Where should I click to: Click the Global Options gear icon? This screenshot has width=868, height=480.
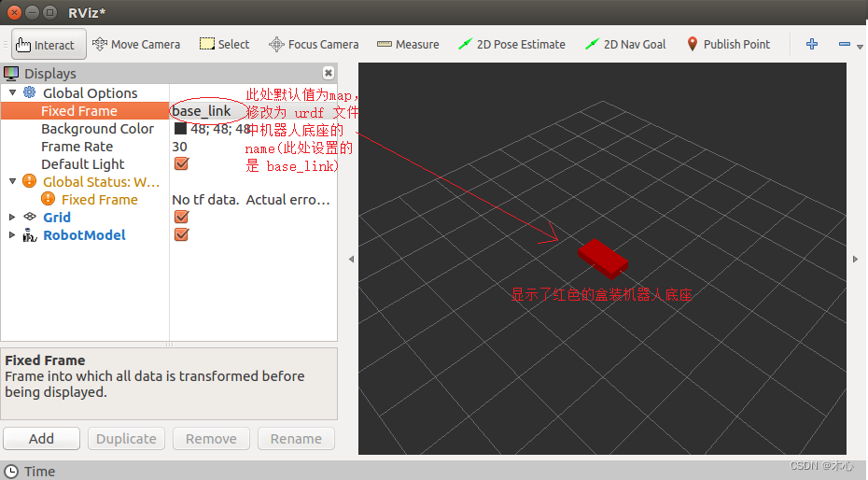pyautogui.click(x=29, y=92)
